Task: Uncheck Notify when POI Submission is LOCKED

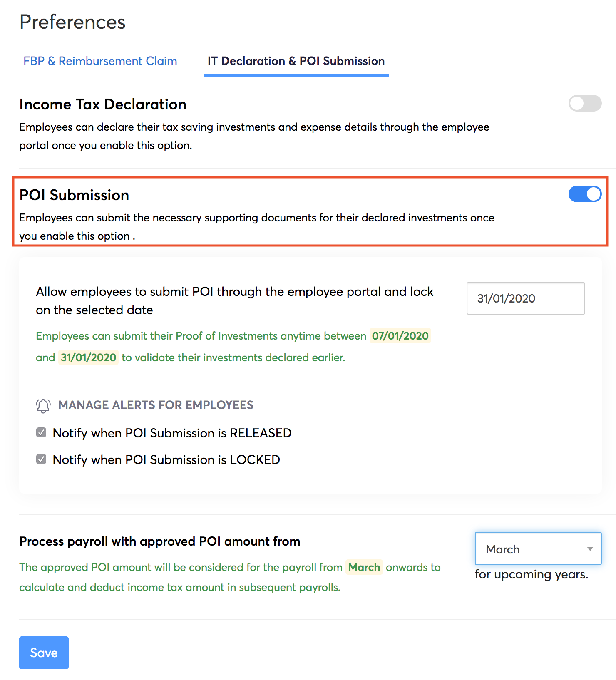Action: click(x=41, y=459)
